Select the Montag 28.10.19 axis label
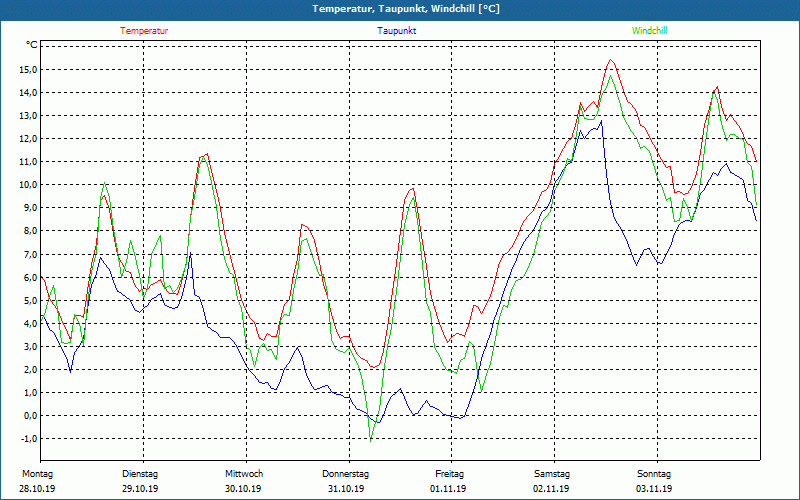 (37, 481)
